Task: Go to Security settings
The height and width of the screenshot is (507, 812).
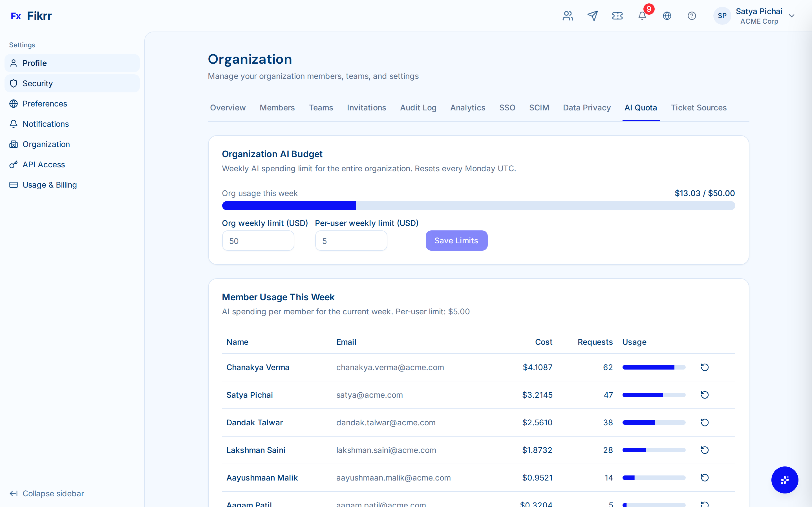Action: [37, 83]
